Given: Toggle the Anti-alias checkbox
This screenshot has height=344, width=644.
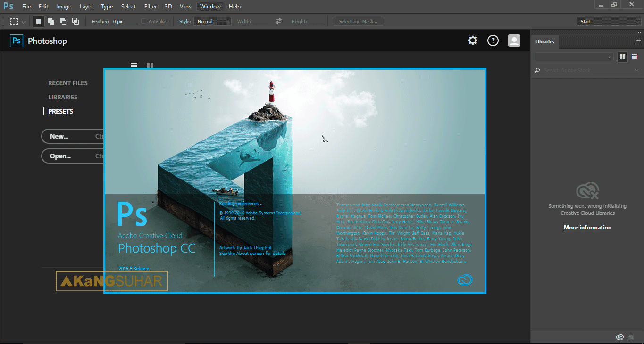Looking at the screenshot, I should click(x=144, y=21).
